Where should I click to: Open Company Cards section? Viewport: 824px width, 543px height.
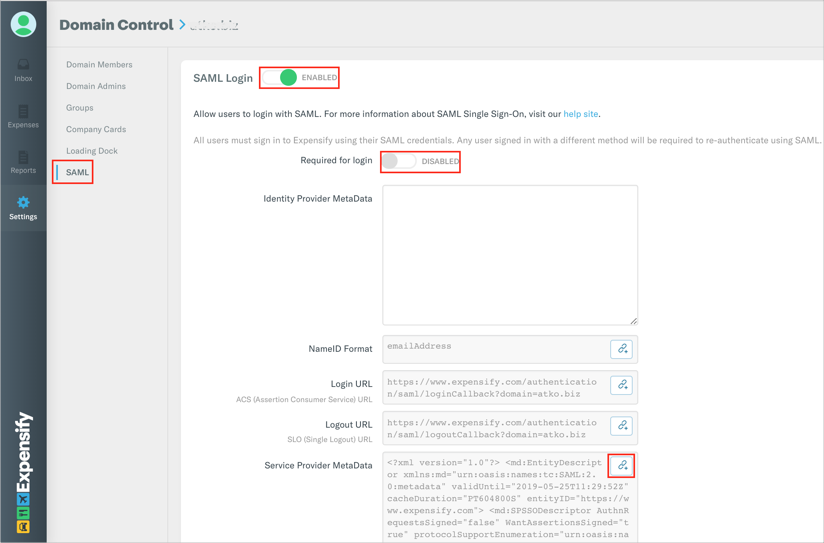(x=96, y=129)
